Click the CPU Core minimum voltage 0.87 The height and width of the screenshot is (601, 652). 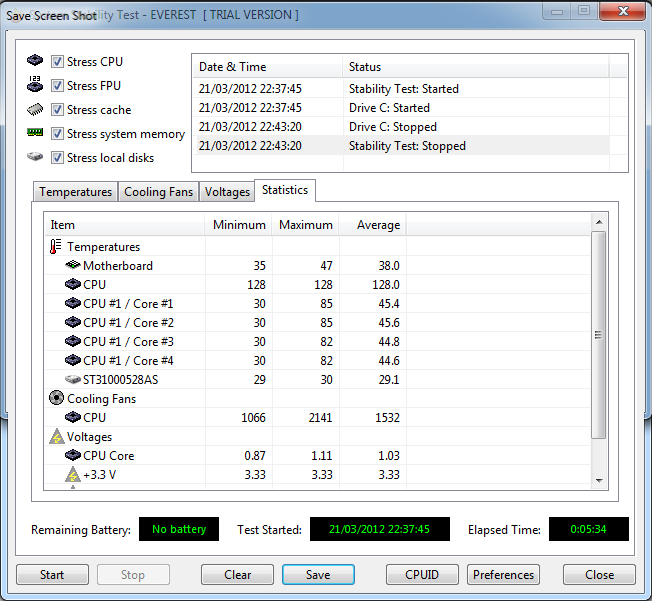pyautogui.click(x=254, y=456)
